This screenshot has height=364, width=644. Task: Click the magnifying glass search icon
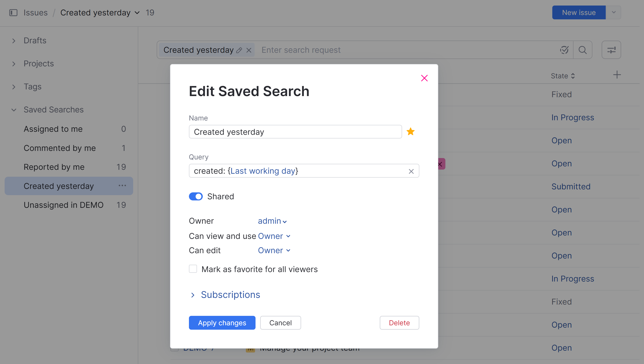[582, 50]
